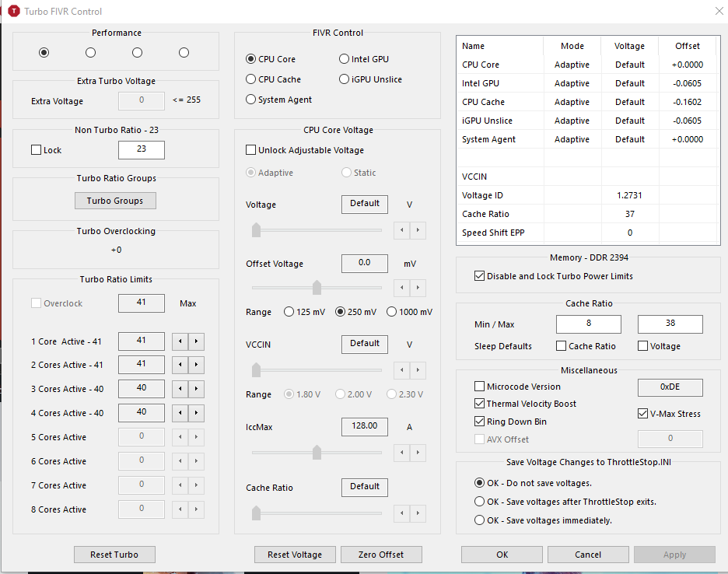Increase the 3 Cores Active ratio arrow
Image resolution: width=728 pixels, height=574 pixels.
[197, 389]
